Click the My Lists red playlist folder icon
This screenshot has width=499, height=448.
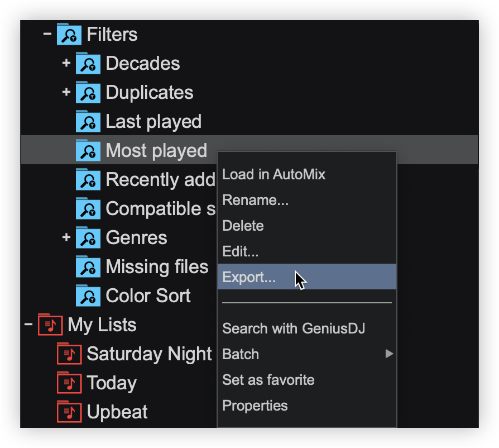click(50, 325)
